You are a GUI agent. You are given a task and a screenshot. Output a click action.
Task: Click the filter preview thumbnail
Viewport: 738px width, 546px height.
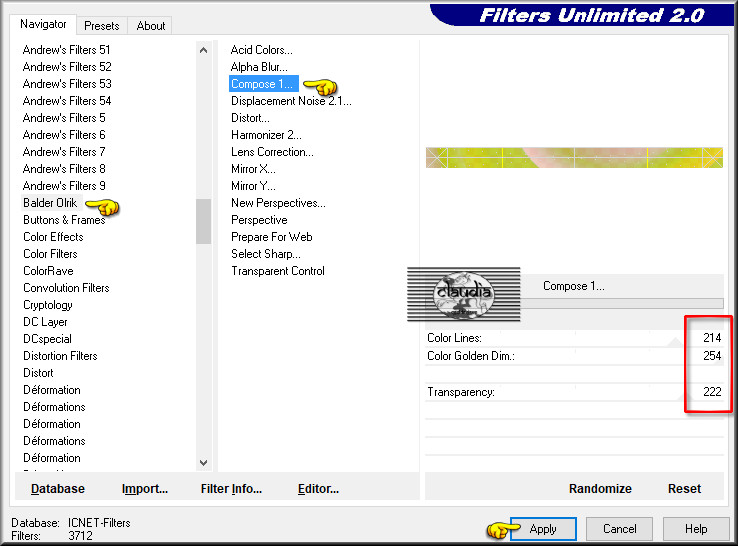click(574, 158)
